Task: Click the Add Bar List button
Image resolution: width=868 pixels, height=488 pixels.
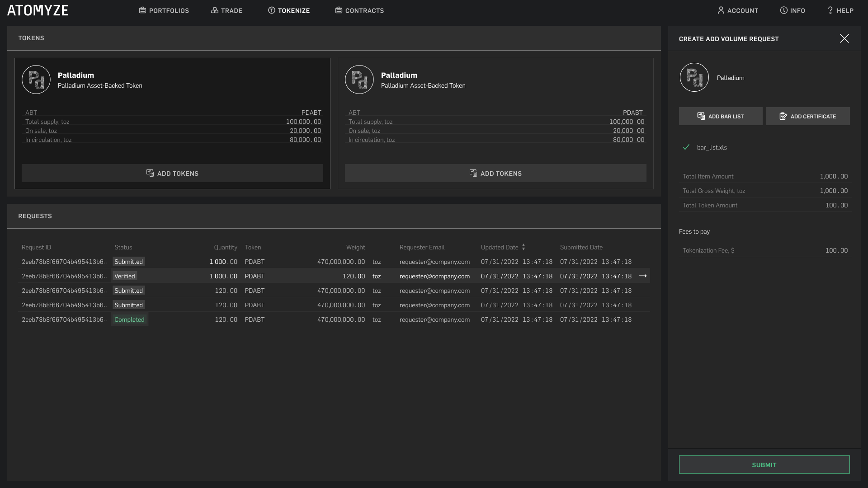Action: tap(721, 116)
